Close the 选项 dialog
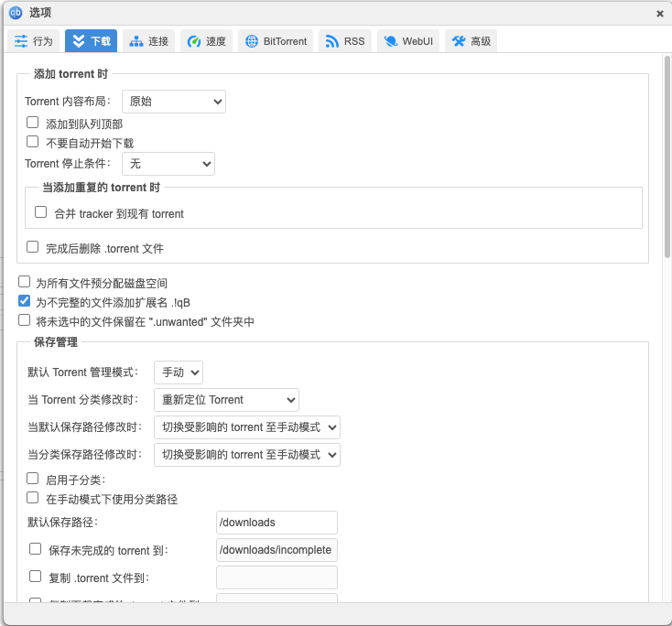The width and height of the screenshot is (672, 626). [660, 13]
